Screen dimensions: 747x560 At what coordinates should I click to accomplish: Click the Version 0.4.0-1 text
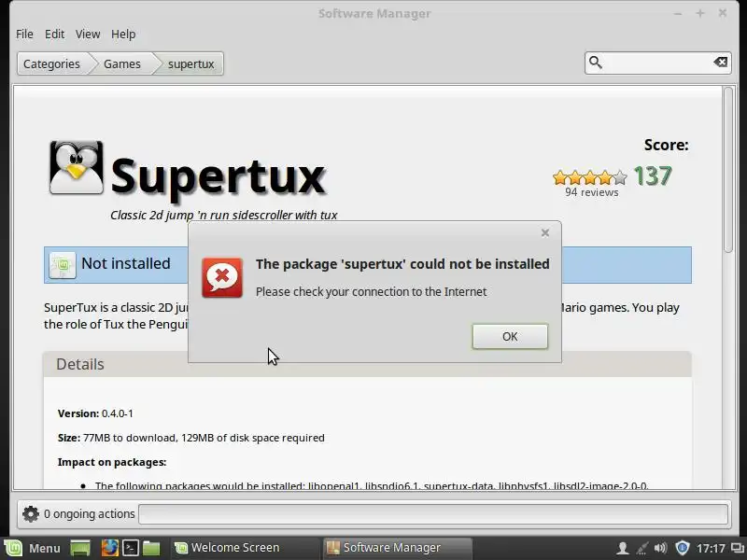click(x=95, y=413)
